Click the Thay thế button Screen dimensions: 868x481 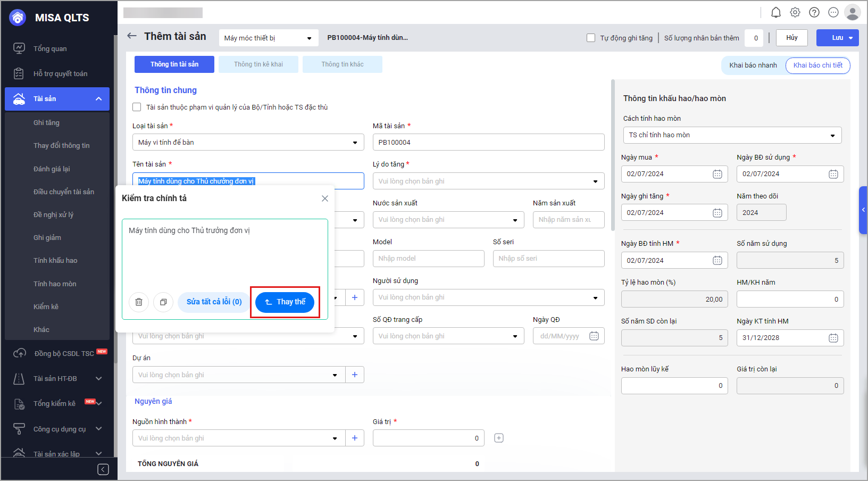(285, 302)
